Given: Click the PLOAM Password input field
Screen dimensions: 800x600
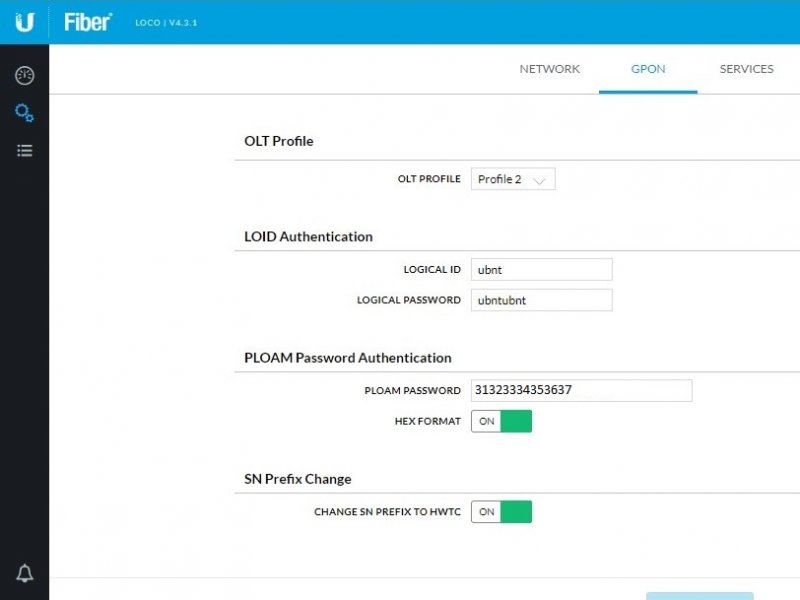Looking at the screenshot, I should tap(581, 390).
